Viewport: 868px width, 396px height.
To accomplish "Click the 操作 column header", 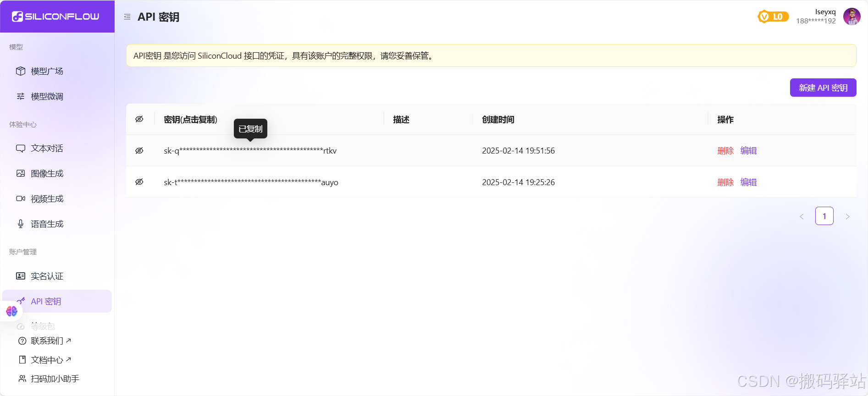I will (725, 120).
